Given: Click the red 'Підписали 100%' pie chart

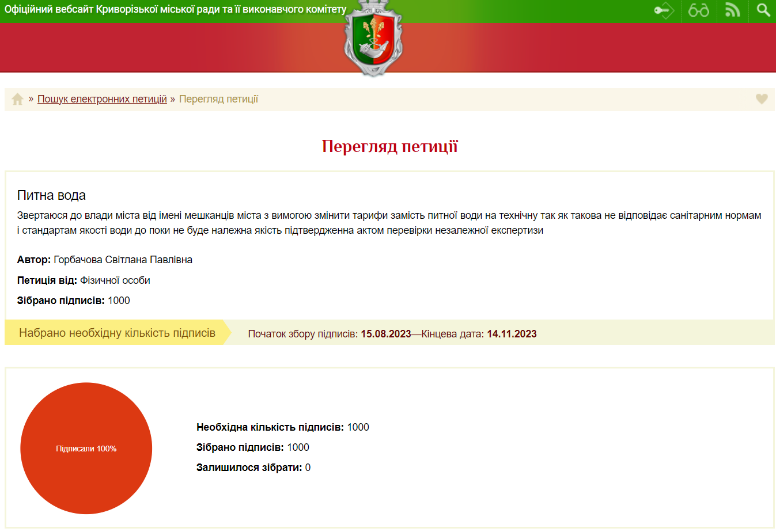Looking at the screenshot, I should coord(86,448).
